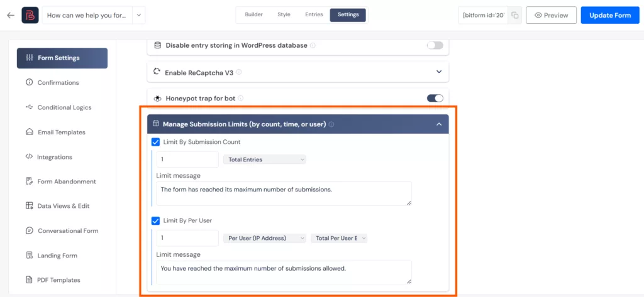Click the Preview button
The height and width of the screenshot is (297, 644).
[x=551, y=15]
